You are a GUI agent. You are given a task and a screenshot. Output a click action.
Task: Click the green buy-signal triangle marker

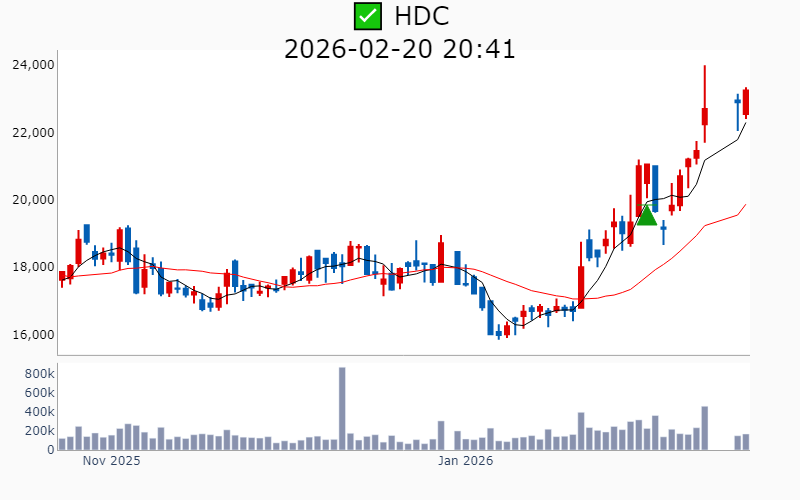coord(646,214)
